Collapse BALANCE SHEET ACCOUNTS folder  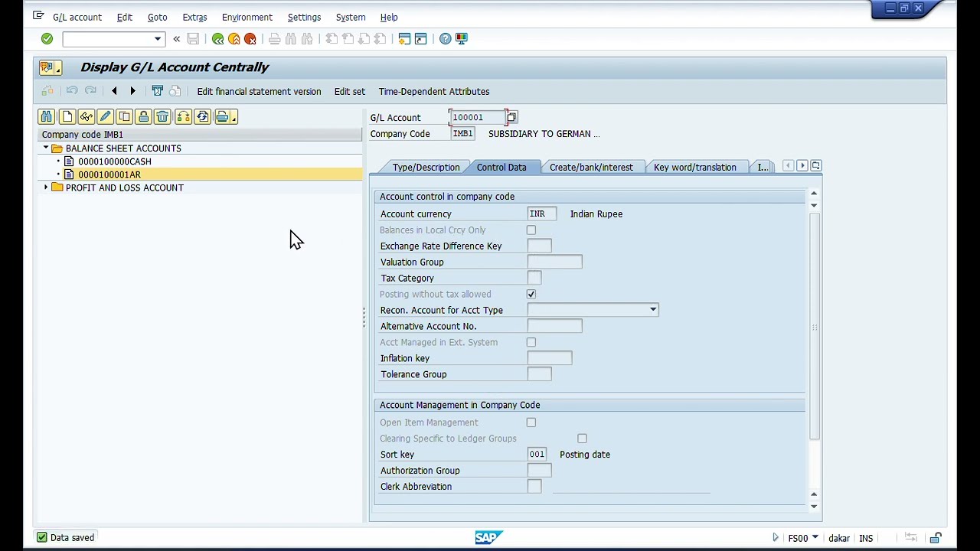(x=46, y=148)
